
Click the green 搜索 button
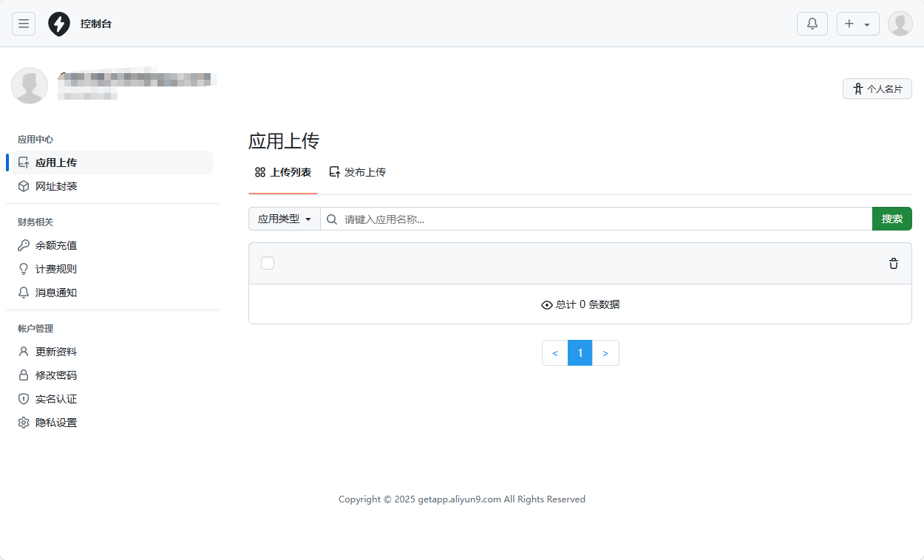[891, 219]
